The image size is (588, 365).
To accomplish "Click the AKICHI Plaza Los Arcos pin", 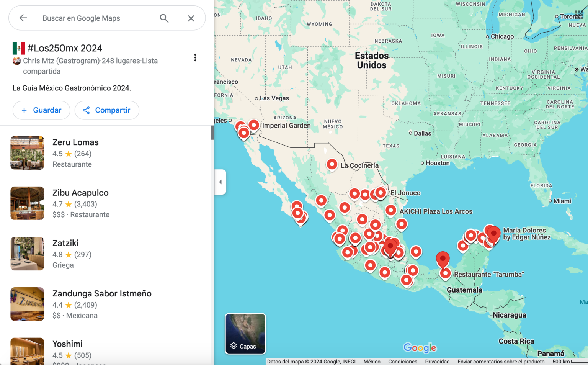I will coord(391,210).
